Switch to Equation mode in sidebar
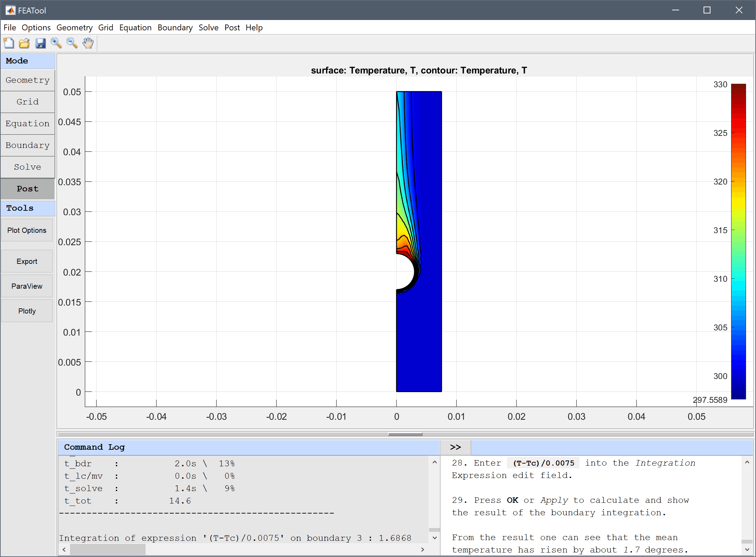756x557 pixels. [28, 123]
